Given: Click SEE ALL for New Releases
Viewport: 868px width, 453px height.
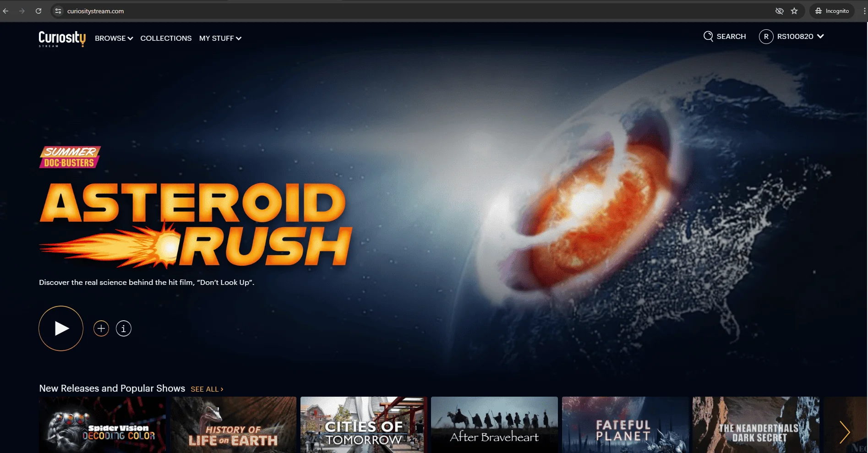Looking at the screenshot, I should click(x=207, y=389).
